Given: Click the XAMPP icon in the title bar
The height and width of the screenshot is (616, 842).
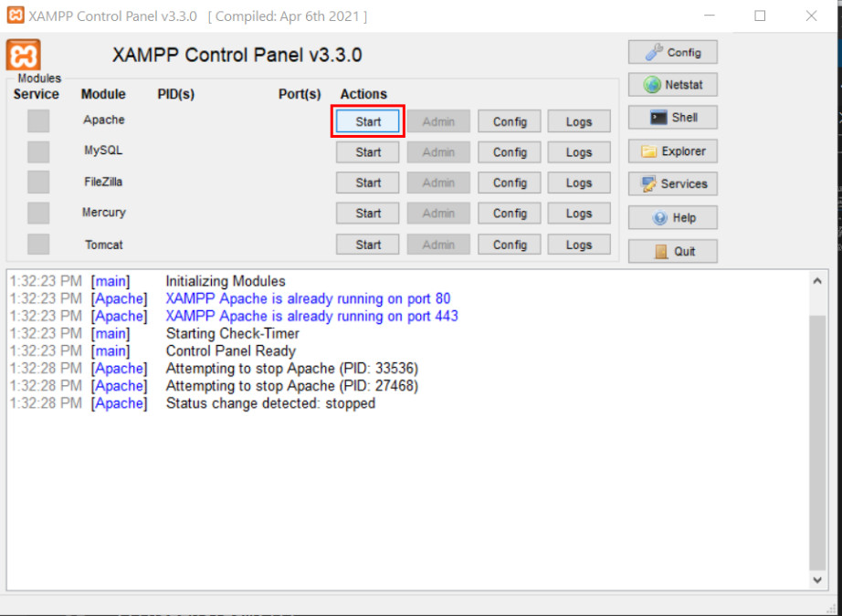Looking at the screenshot, I should [x=15, y=16].
